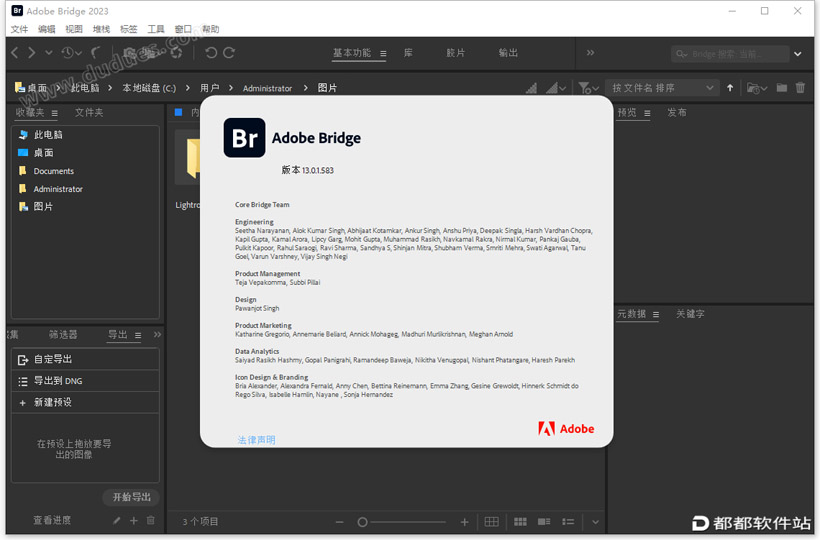The width and height of the screenshot is (820, 540).
Task: Create a new folder via folder icon
Action: pyautogui.click(x=782, y=88)
